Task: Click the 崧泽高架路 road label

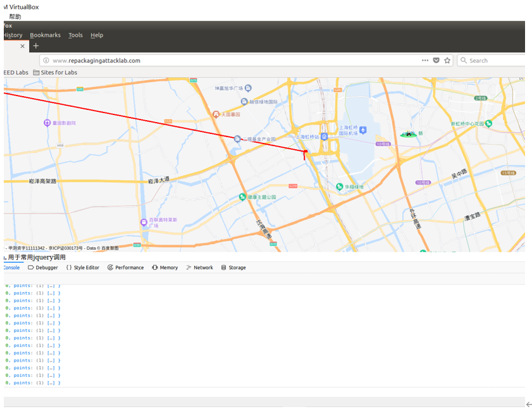Action: click(x=42, y=181)
